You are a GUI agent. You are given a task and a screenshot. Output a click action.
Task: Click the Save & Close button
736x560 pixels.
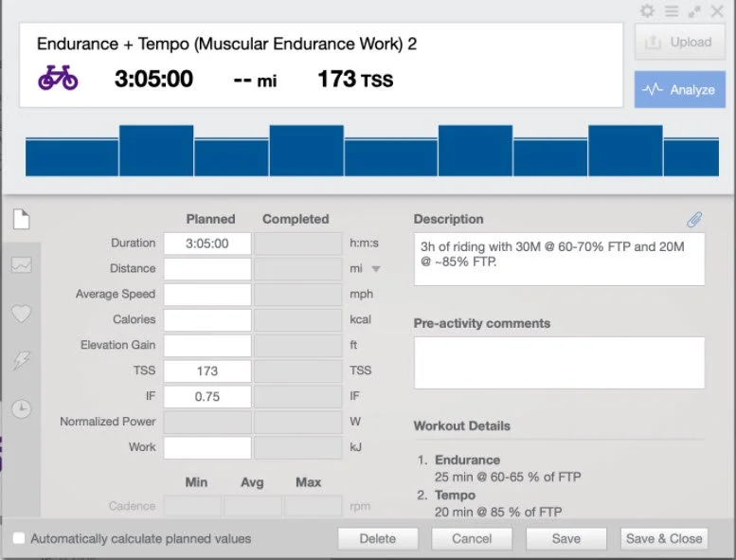tap(664, 538)
